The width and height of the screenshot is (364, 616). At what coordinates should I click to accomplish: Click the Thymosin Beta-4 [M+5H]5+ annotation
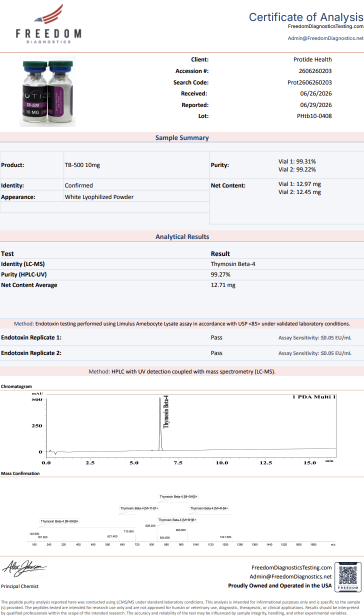[x=178, y=496]
